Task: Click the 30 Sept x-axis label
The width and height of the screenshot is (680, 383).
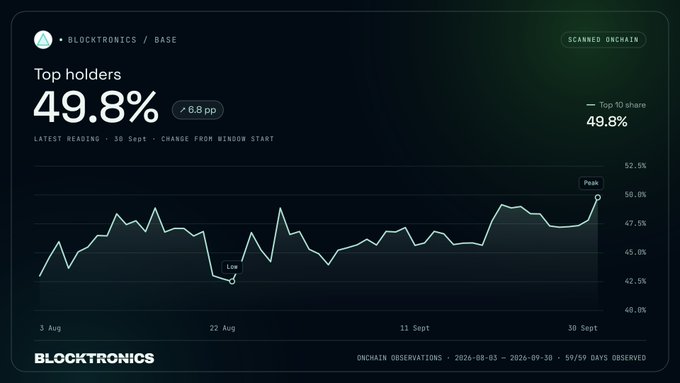Action: (x=583, y=328)
